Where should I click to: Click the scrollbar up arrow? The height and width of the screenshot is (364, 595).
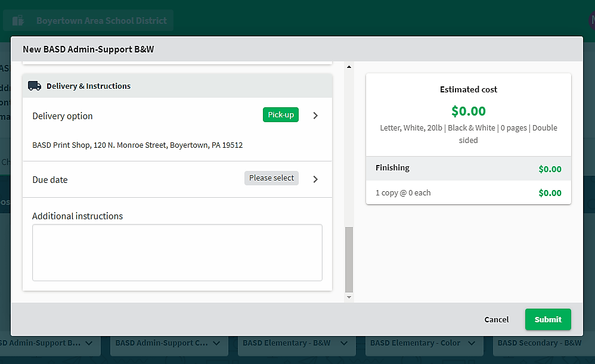[x=349, y=66]
